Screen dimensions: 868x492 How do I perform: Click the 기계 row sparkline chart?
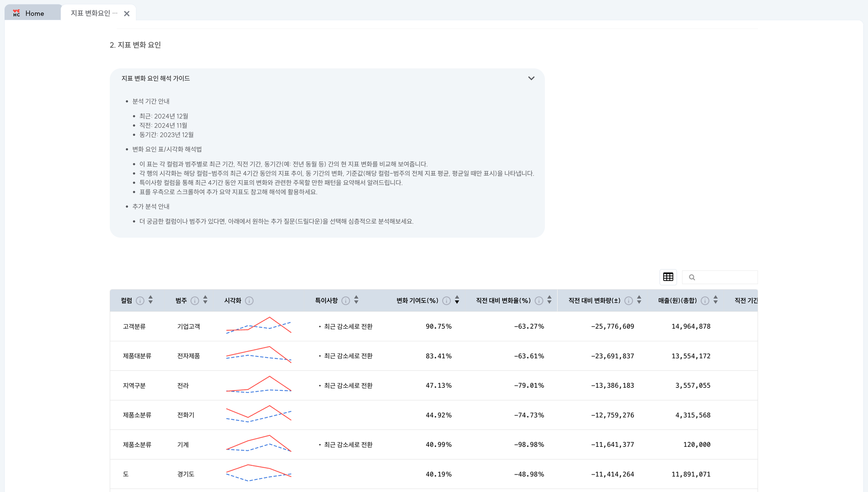click(x=259, y=443)
